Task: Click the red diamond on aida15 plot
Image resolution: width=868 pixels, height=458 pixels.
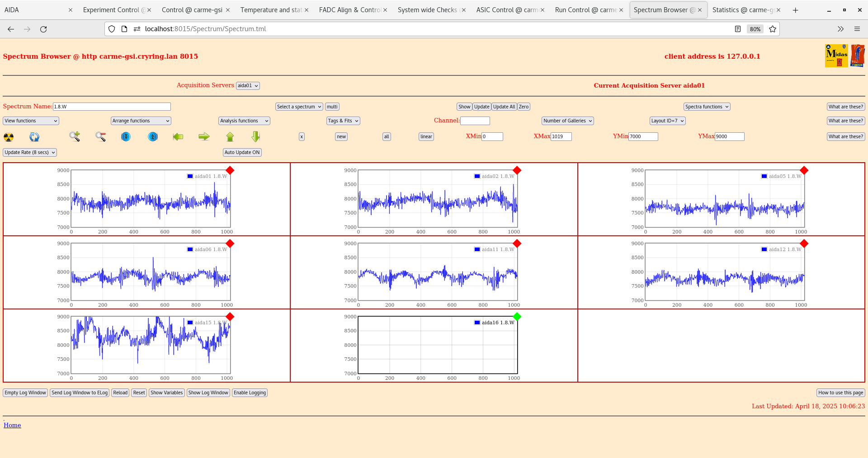Action: (230, 317)
